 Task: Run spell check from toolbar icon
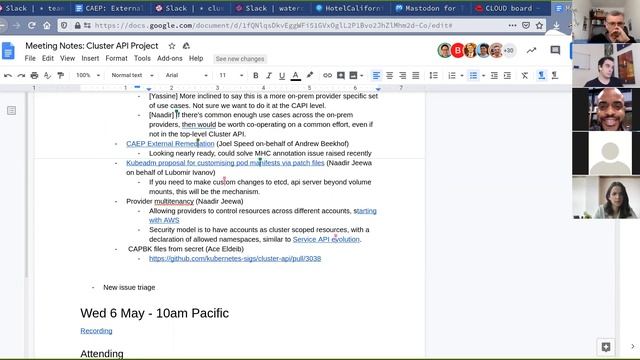pos(47,76)
